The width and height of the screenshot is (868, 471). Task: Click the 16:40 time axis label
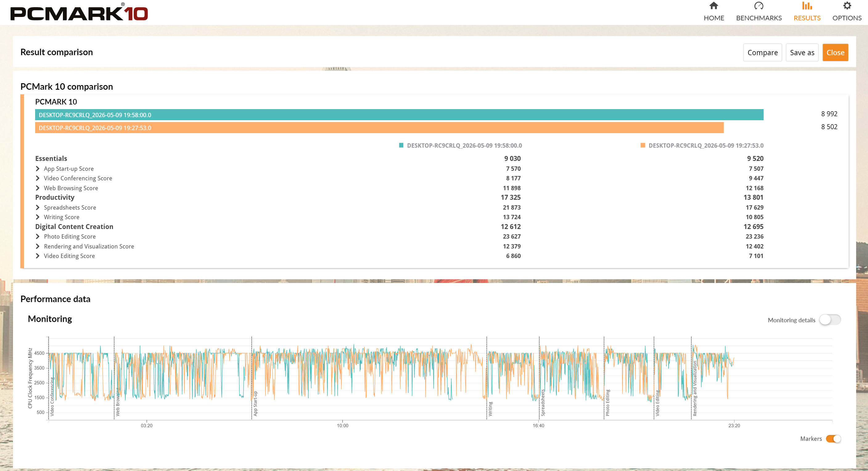point(538,425)
